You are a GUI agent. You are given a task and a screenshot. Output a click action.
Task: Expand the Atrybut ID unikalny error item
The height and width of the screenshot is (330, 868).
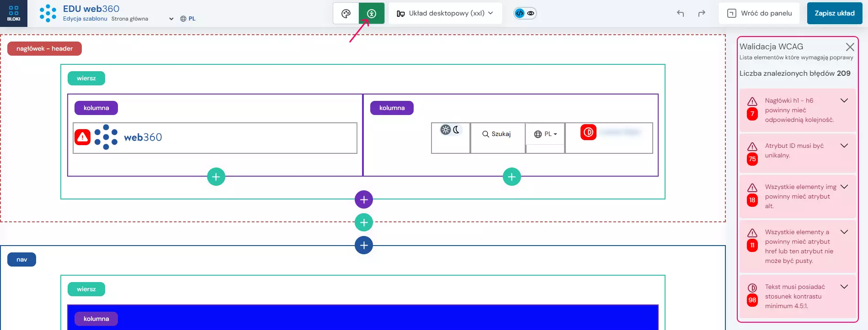pyautogui.click(x=844, y=146)
